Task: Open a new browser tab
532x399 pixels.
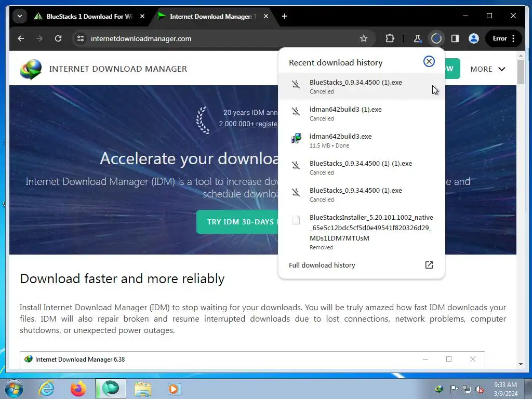Action: 285,16
